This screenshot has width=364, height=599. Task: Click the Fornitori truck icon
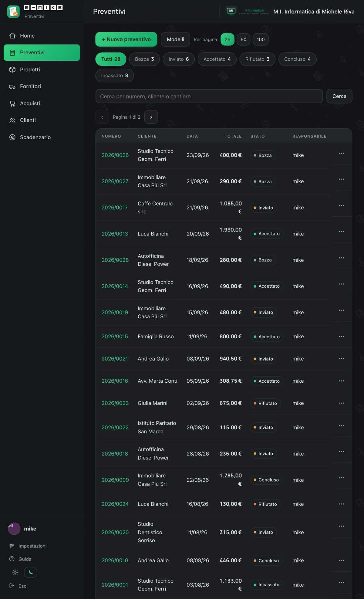[x=12, y=86]
